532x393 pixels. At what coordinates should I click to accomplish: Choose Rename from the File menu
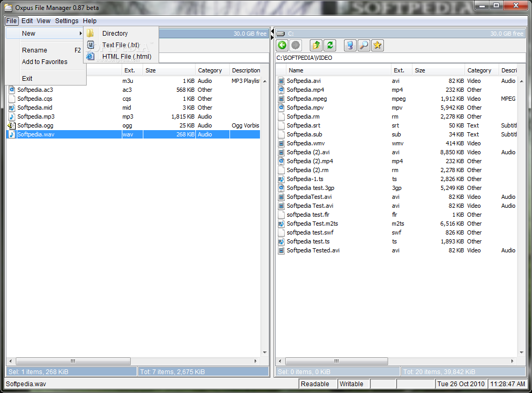[45, 50]
